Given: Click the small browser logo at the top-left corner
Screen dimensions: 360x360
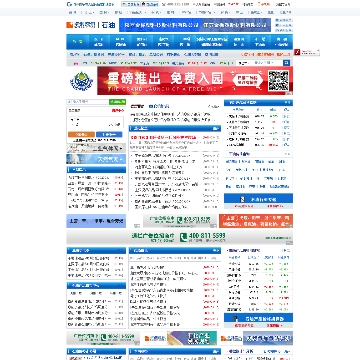Looking at the screenshot, I should [69, 4].
